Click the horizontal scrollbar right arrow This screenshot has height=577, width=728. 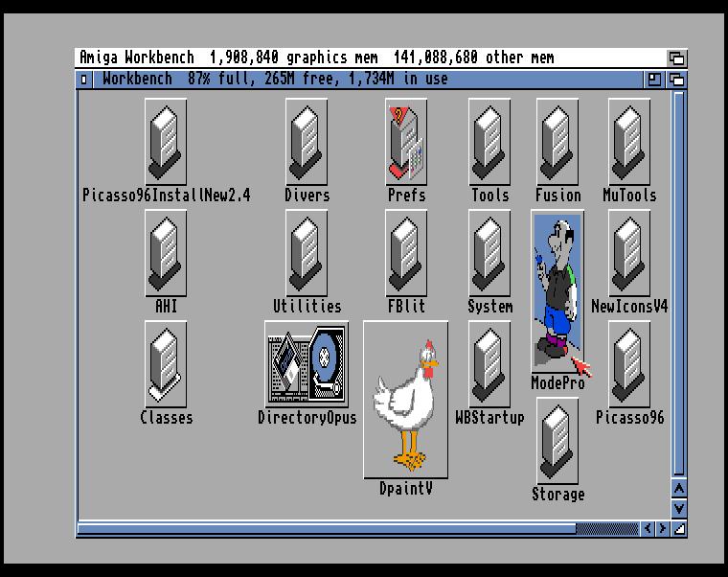[x=663, y=528]
